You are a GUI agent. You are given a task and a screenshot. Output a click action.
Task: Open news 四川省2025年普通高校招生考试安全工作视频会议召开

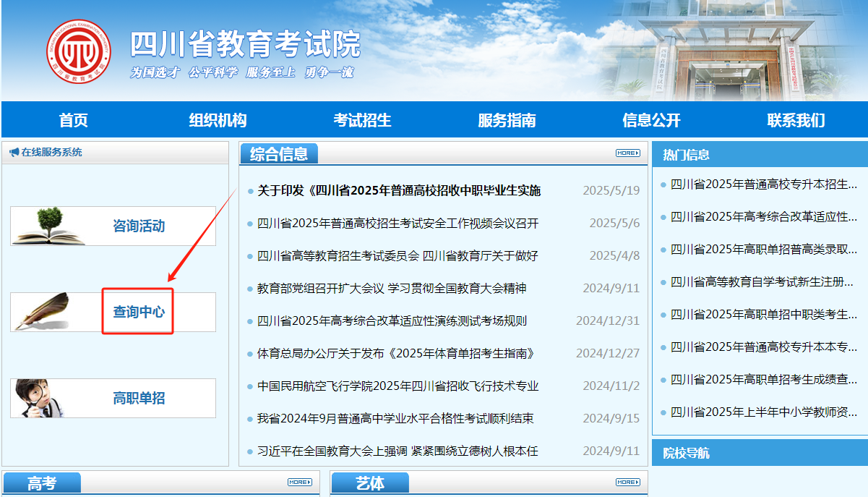(398, 223)
